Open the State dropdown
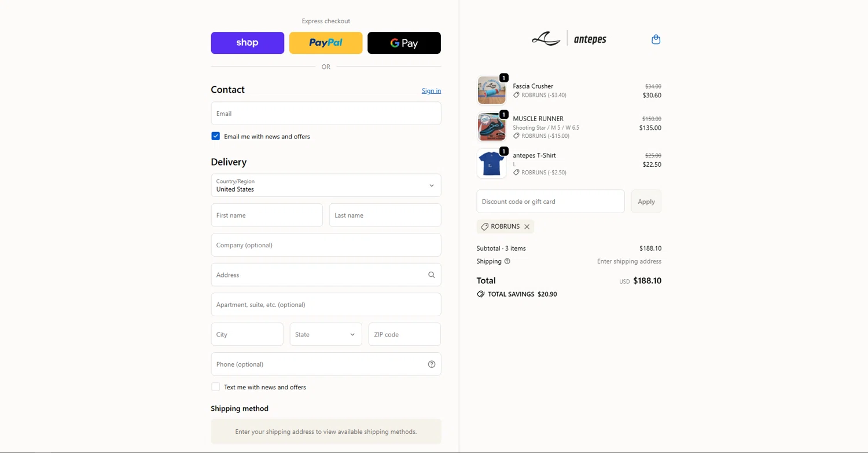868x453 pixels. coord(326,334)
